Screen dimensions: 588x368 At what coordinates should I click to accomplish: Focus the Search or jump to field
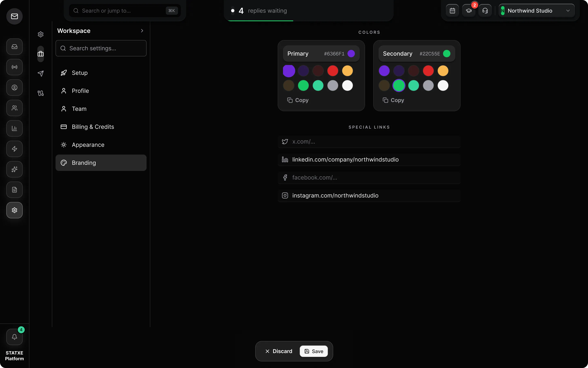pos(125,11)
